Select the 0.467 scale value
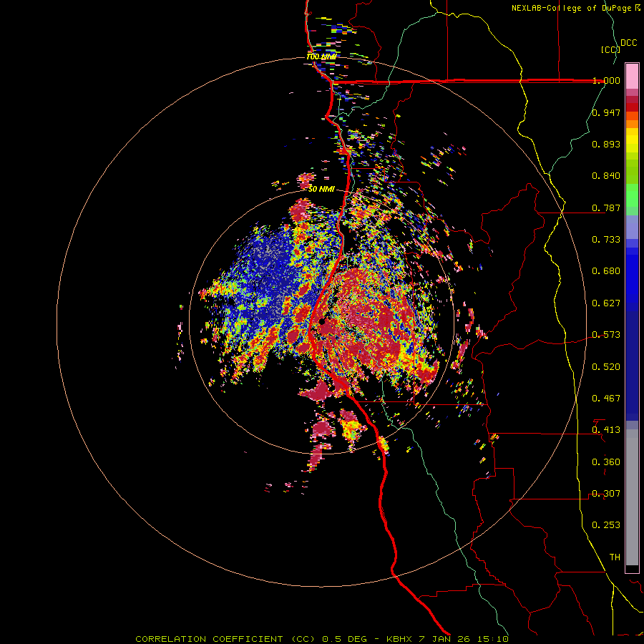The width and height of the screenshot is (644, 644). point(606,399)
